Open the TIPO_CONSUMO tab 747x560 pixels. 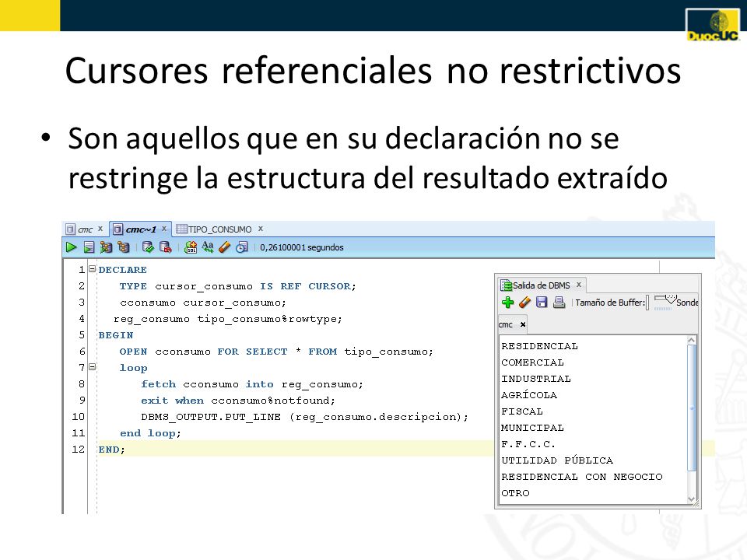coord(219,229)
